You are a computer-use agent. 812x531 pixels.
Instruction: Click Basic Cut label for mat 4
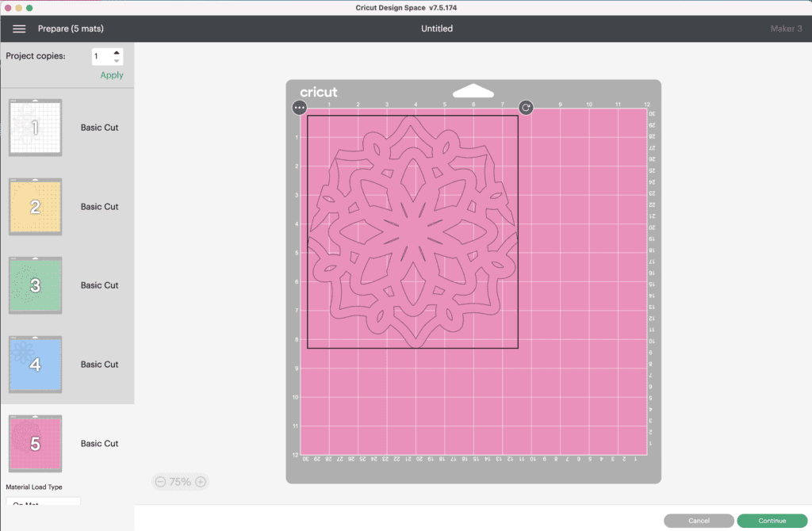99,365
